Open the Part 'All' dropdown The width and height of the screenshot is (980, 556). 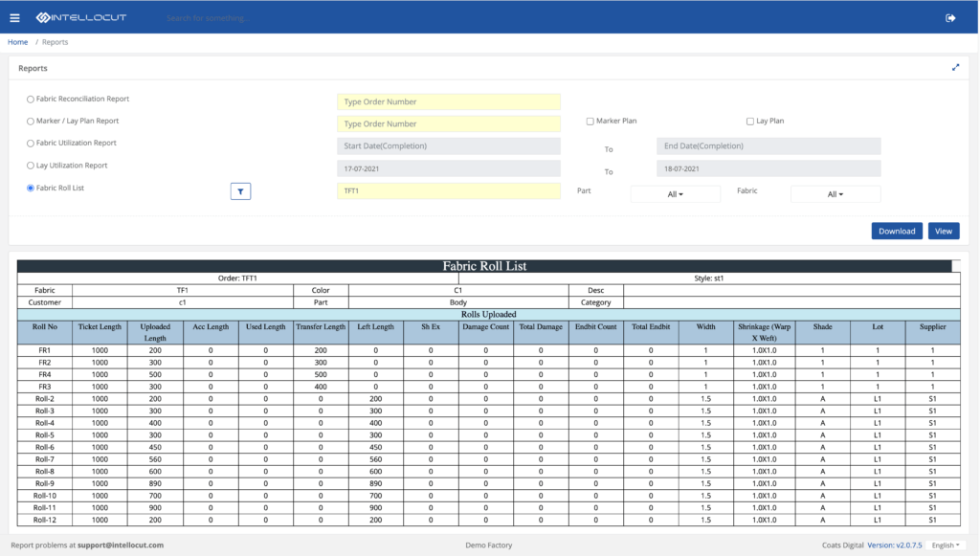pos(675,193)
